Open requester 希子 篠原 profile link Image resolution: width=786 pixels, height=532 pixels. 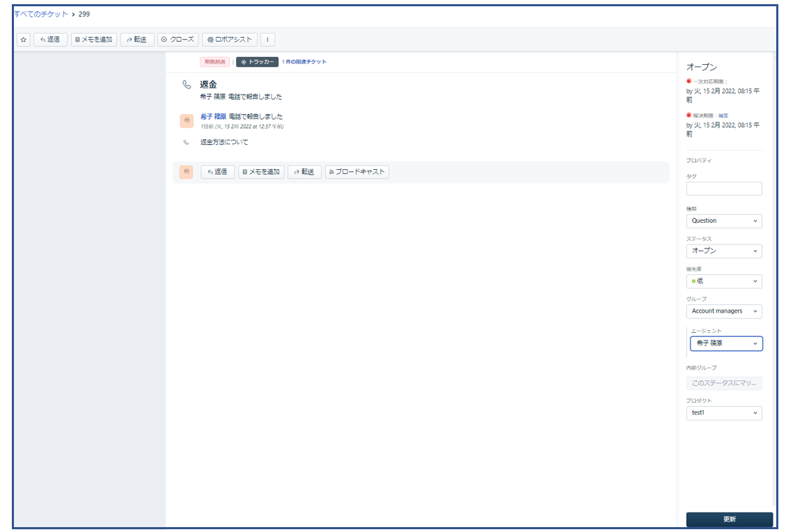tap(213, 116)
